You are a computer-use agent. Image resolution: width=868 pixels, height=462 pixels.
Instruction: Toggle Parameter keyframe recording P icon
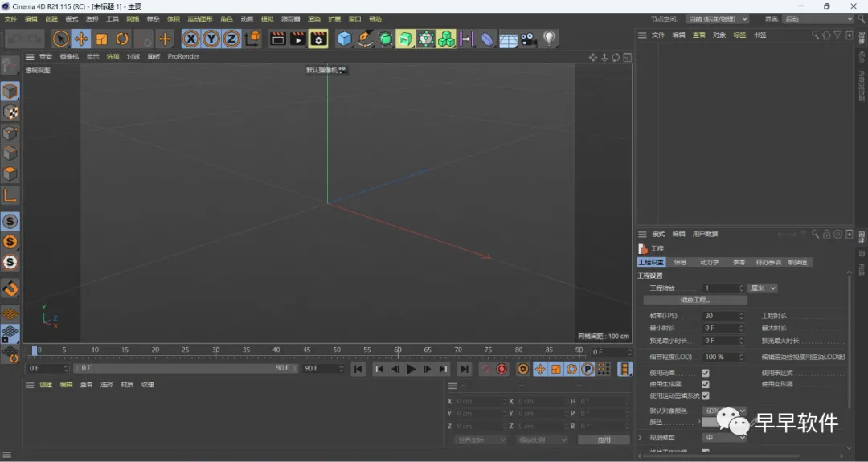[x=588, y=369]
